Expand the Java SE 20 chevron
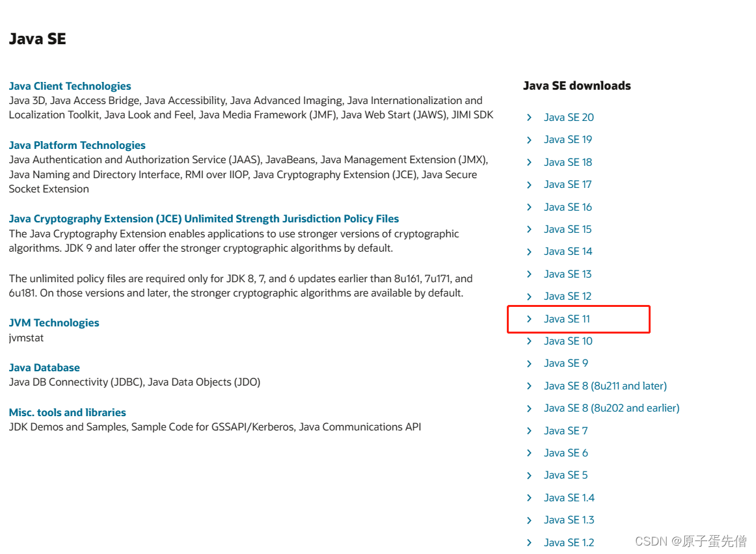 529,117
